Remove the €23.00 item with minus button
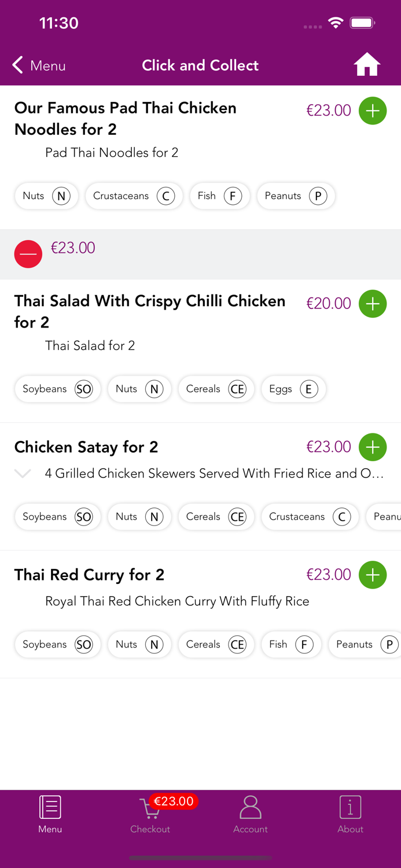 [x=28, y=254]
